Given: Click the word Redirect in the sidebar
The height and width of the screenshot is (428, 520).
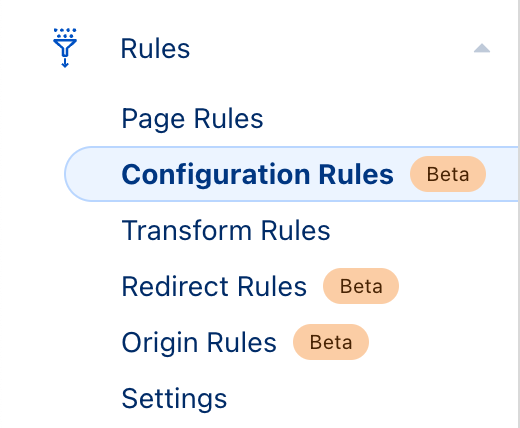Looking at the screenshot, I should tap(175, 286).
